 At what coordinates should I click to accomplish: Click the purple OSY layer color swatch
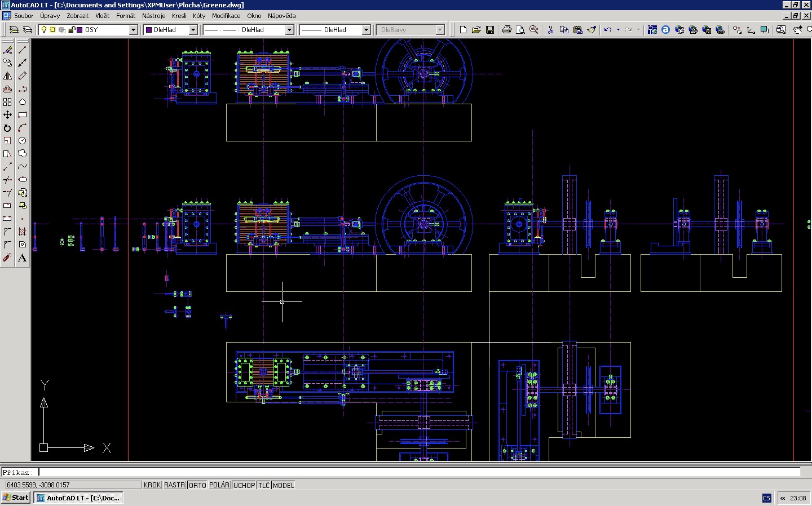coord(80,30)
